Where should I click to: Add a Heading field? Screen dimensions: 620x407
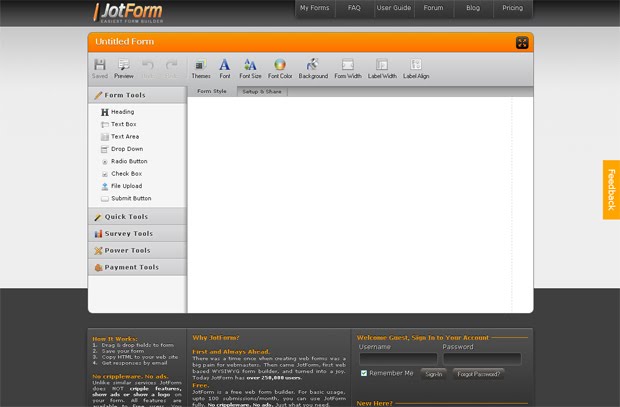pyautogui.click(x=117, y=112)
